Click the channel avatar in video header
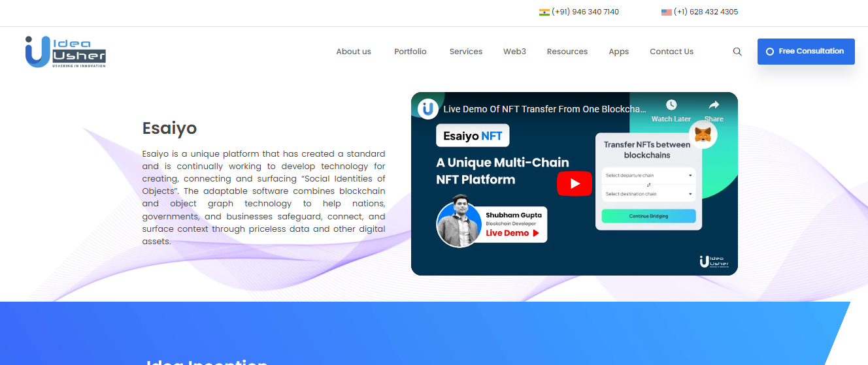The image size is (868, 365). coord(427,108)
